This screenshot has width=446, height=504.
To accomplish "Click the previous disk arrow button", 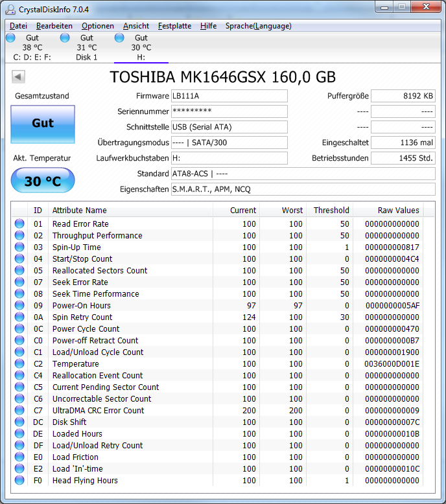I will (x=18, y=77).
